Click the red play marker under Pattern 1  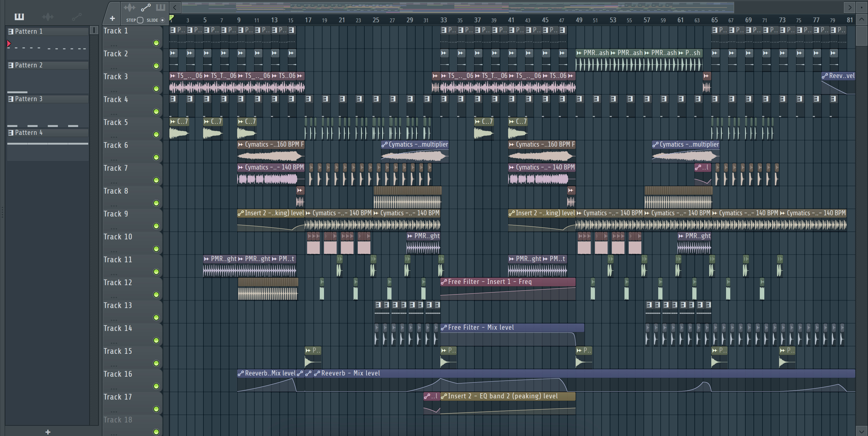9,43
